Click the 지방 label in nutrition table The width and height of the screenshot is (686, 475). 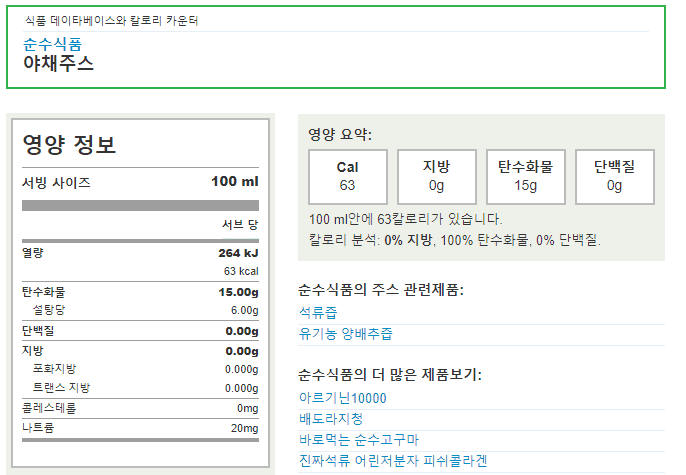(x=33, y=350)
